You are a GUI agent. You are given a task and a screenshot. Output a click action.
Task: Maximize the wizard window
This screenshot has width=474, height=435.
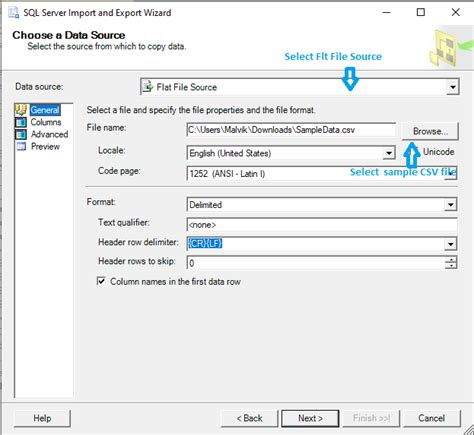coord(421,12)
